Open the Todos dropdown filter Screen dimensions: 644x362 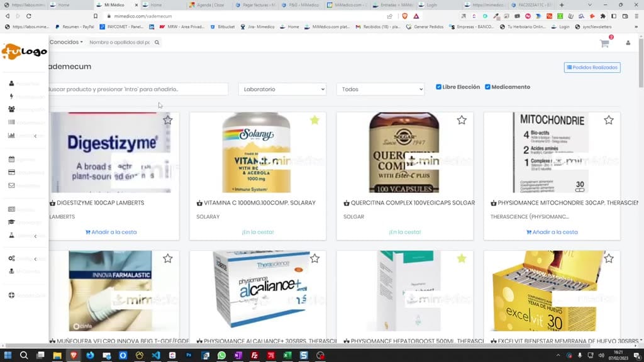click(380, 89)
